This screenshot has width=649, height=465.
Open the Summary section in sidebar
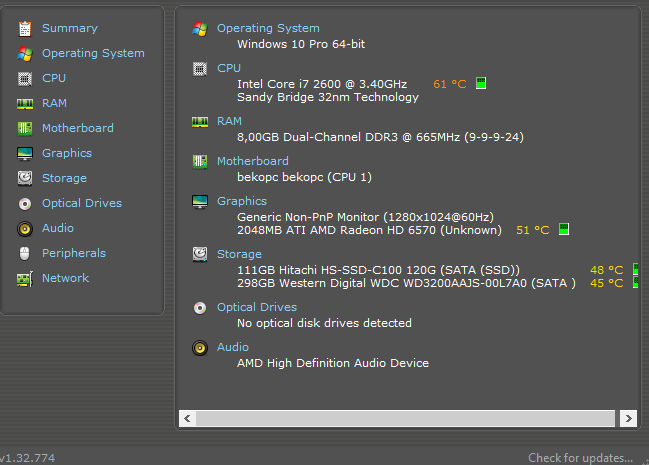tap(70, 28)
